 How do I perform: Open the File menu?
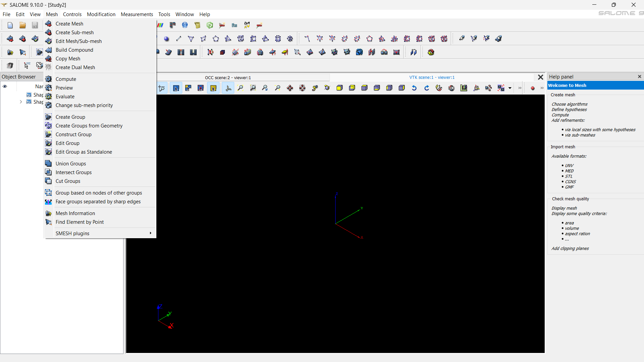(6, 14)
